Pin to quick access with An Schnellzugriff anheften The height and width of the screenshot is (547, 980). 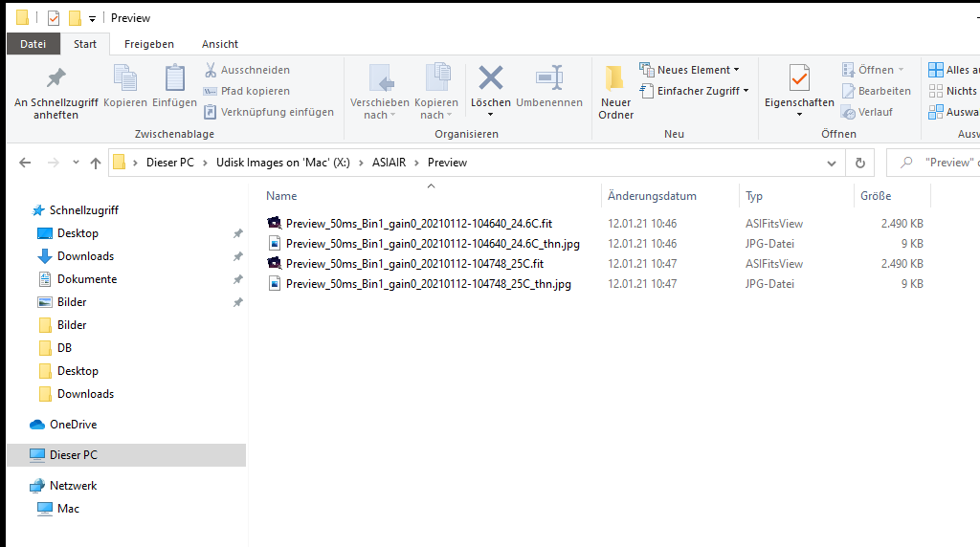[x=56, y=91]
